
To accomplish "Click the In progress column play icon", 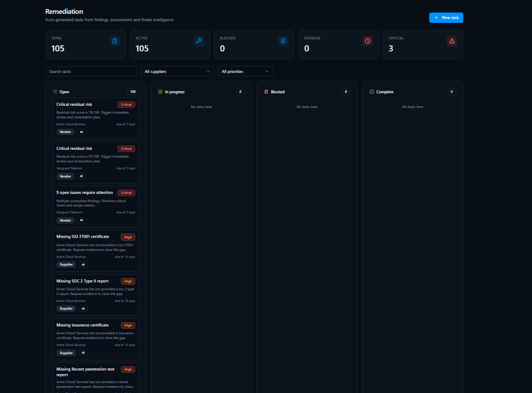I will tap(160, 92).
